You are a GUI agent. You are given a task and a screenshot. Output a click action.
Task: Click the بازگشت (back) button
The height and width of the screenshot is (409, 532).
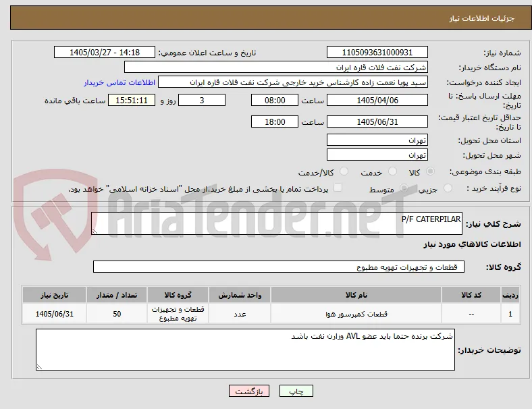pyautogui.click(x=249, y=391)
